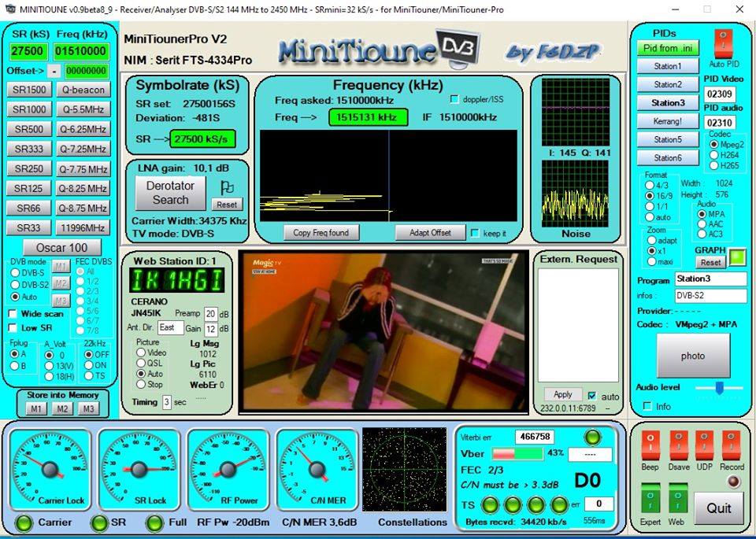Select the H264 codec radio button

click(713, 155)
